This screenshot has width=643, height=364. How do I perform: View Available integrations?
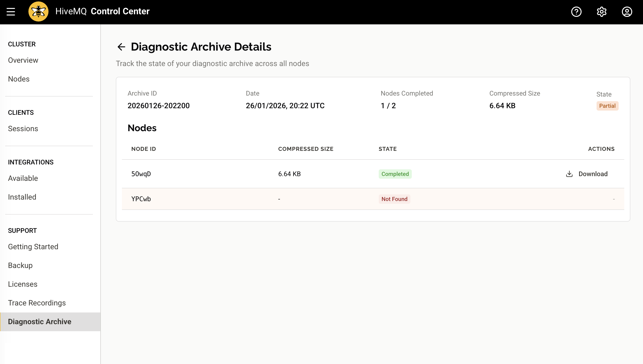coord(23,178)
